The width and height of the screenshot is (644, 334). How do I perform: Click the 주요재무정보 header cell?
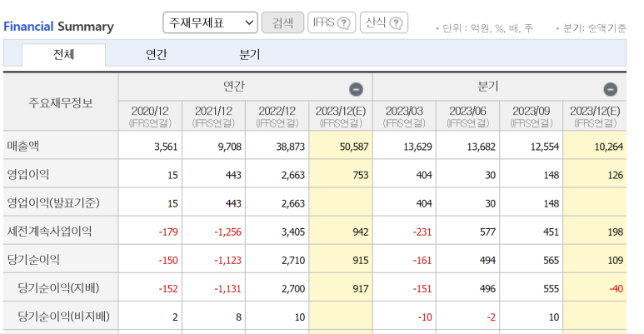[61, 102]
